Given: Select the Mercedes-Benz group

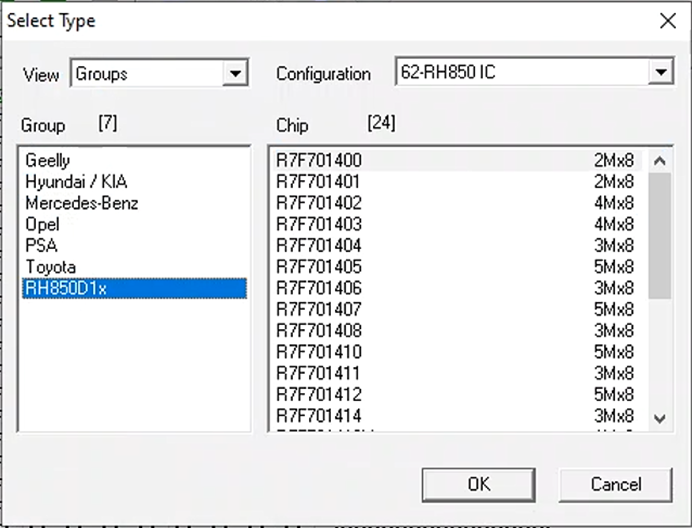Looking at the screenshot, I should coord(82,203).
